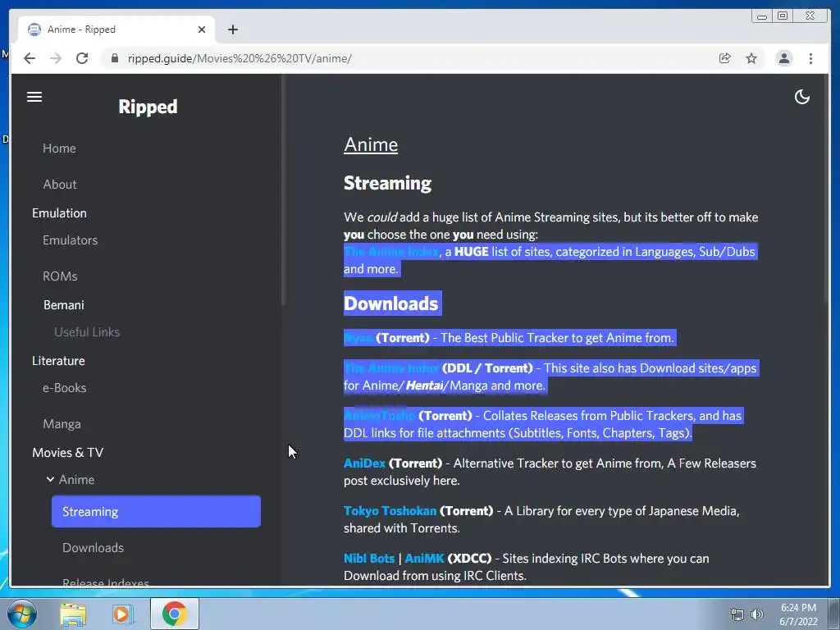Open a new tab with the plus button
840x630 pixels.
pos(232,30)
